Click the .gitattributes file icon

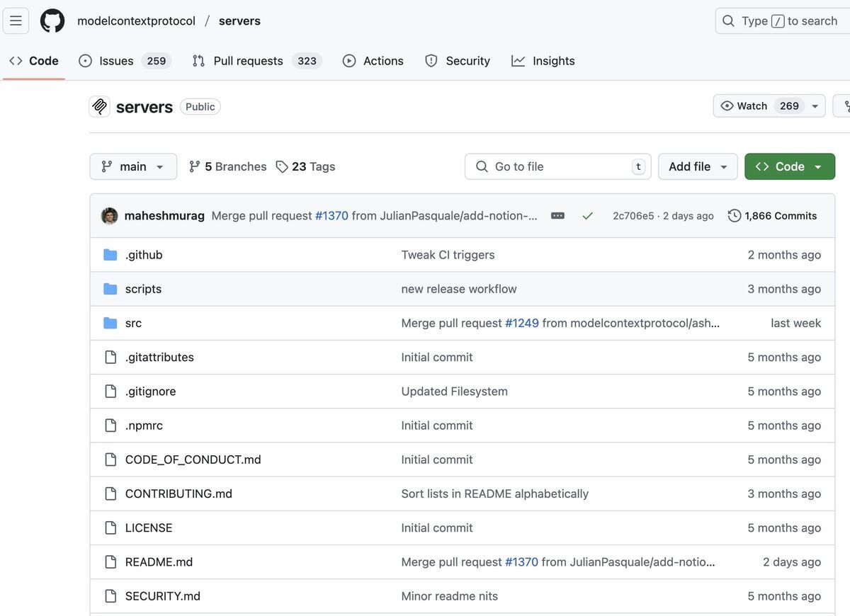tap(110, 357)
